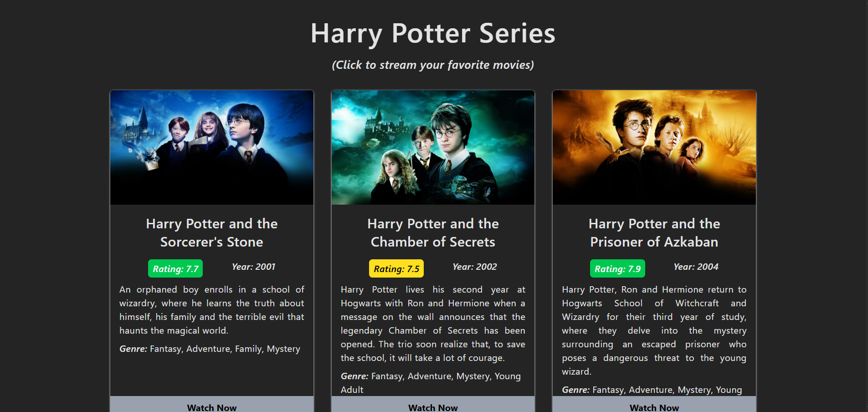
Task: Click the Prisoner of Azkaban movie title
Action: pyautogui.click(x=654, y=233)
